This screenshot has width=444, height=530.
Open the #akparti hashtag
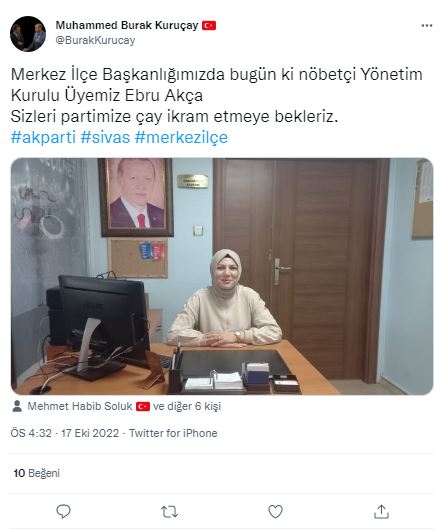pyautogui.click(x=43, y=137)
